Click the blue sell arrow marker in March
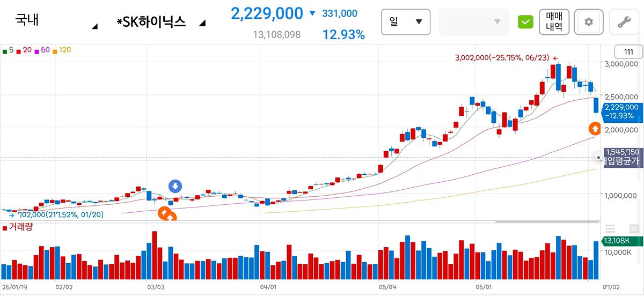 (175, 187)
